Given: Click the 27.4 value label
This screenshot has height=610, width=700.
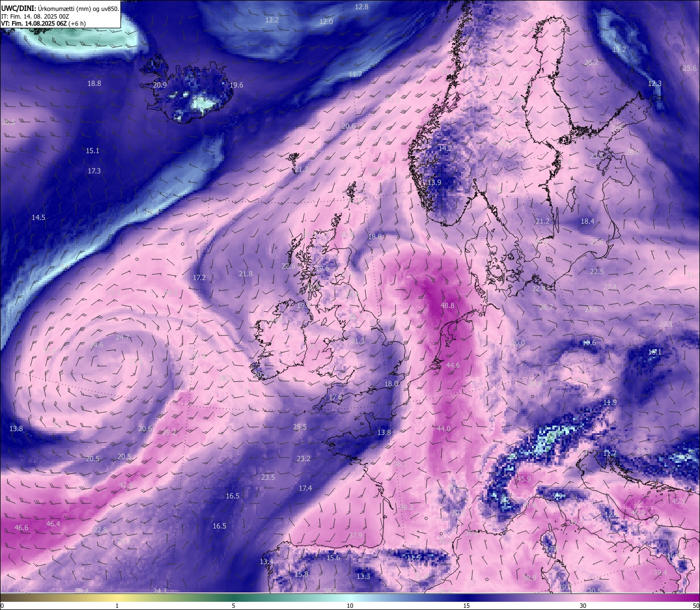Looking at the screenshot, I should (x=610, y=287).
